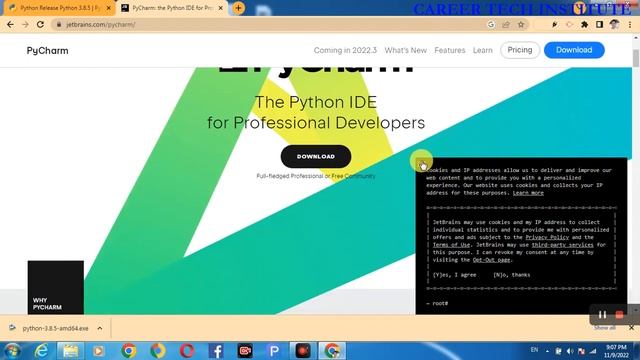The width and height of the screenshot is (640, 360).
Task: Select the PyCharm: the Python IDE tab
Action: pyautogui.click(x=171, y=8)
